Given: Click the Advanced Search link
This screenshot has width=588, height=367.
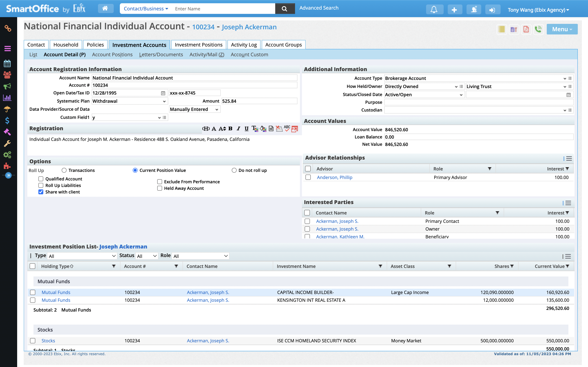Looking at the screenshot, I should [318, 8].
